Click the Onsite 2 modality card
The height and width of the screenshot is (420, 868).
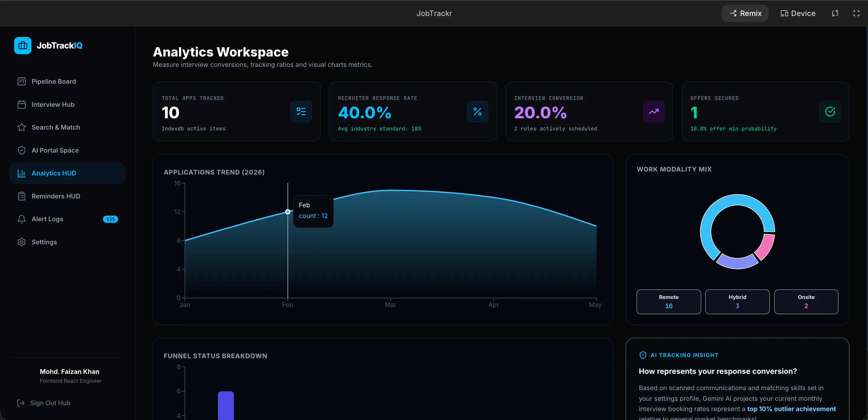pos(806,302)
